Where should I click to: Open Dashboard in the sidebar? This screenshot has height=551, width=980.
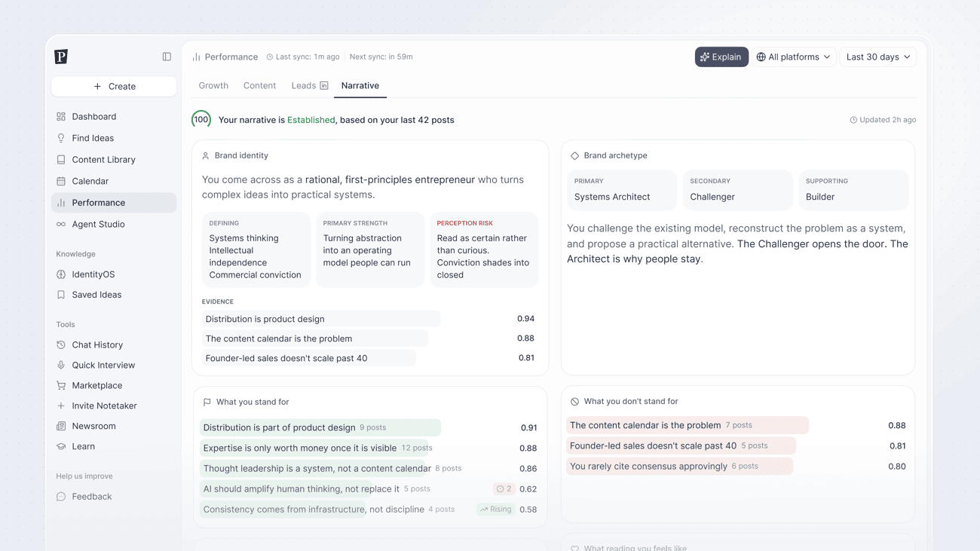point(114,117)
